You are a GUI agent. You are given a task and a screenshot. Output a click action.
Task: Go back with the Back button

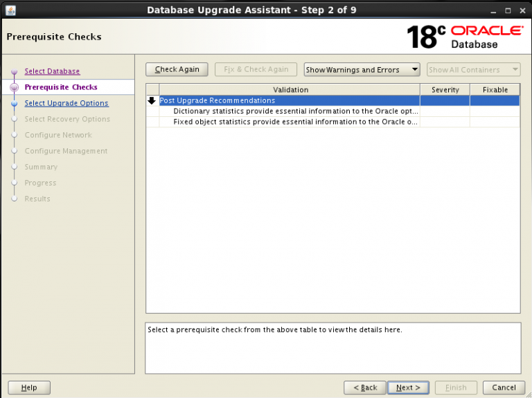(x=364, y=388)
